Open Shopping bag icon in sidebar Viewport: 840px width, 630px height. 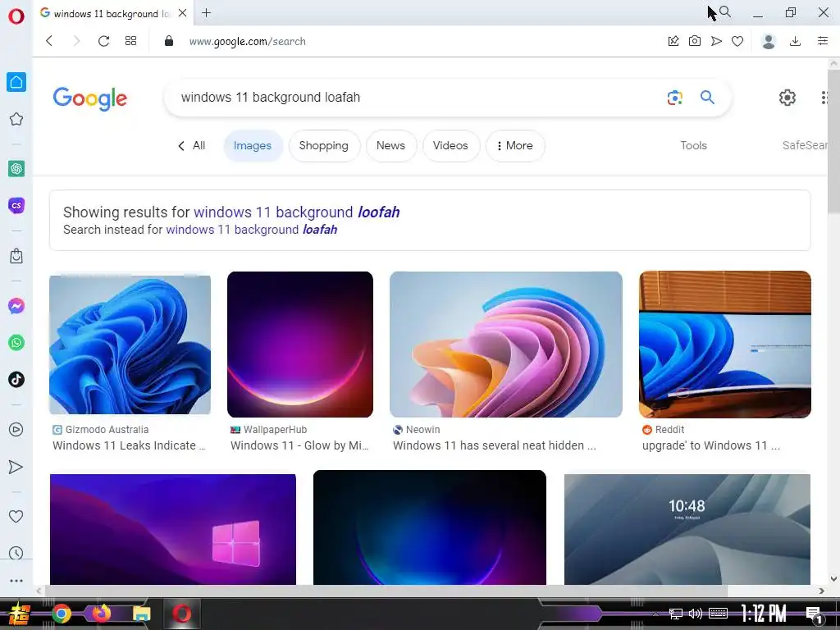(x=16, y=256)
